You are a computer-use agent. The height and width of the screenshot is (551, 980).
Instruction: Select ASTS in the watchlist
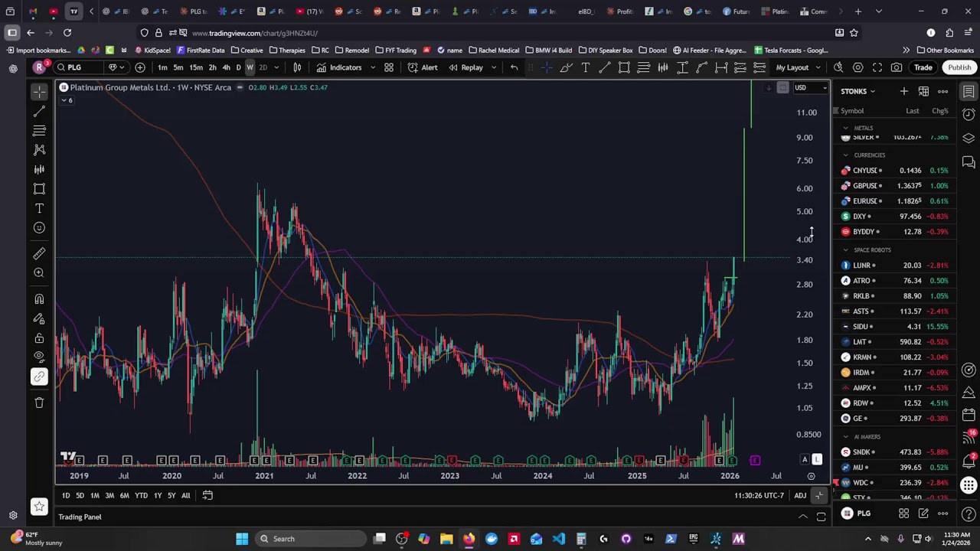coord(894,311)
